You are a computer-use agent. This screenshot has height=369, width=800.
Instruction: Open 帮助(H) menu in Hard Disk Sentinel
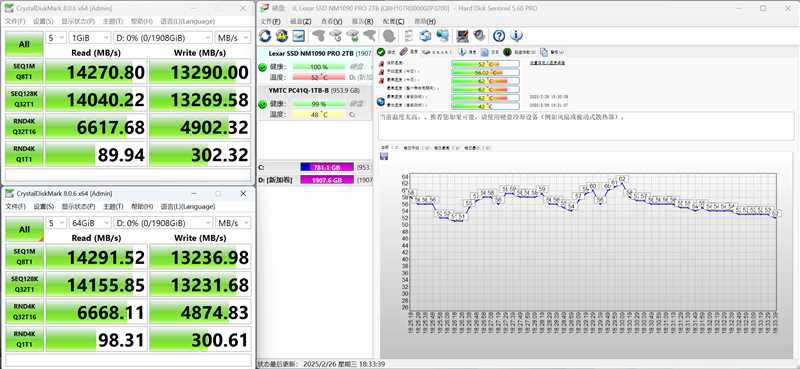tap(425, 21)
